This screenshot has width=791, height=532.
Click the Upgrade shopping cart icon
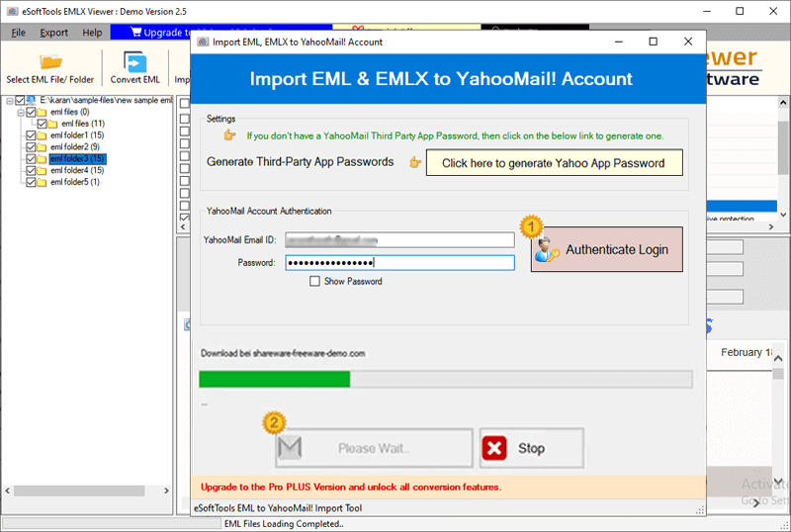136,32
